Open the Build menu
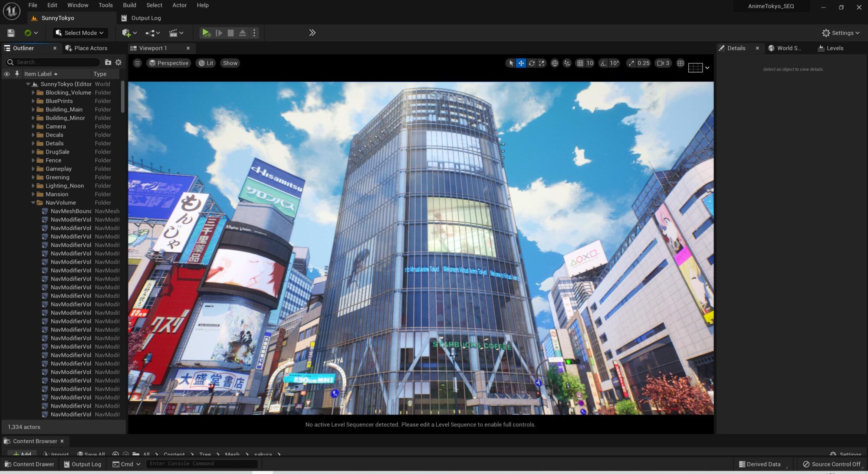 (129, 5)
